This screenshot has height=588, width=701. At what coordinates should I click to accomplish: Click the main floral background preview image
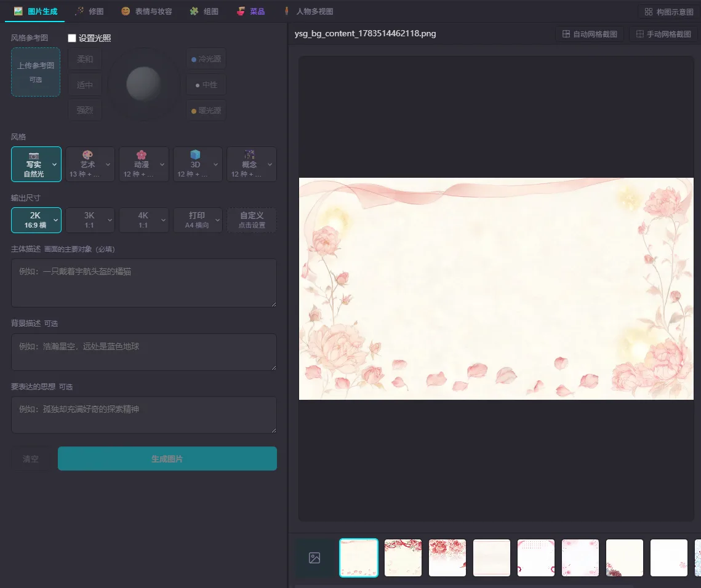496,288
